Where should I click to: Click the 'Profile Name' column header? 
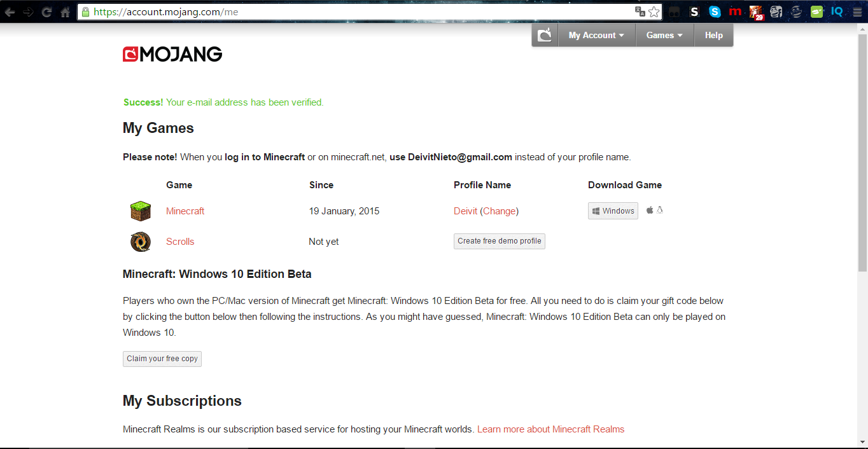click(482, 185)
